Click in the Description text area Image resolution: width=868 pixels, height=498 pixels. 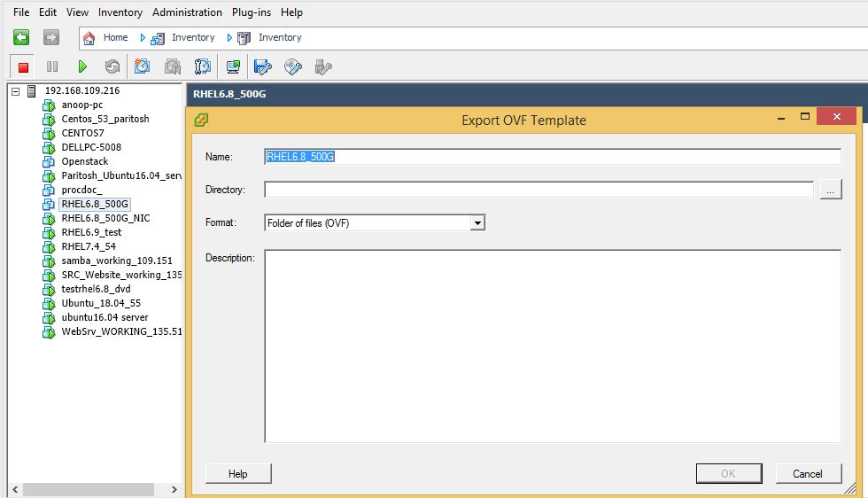(553, 346)
